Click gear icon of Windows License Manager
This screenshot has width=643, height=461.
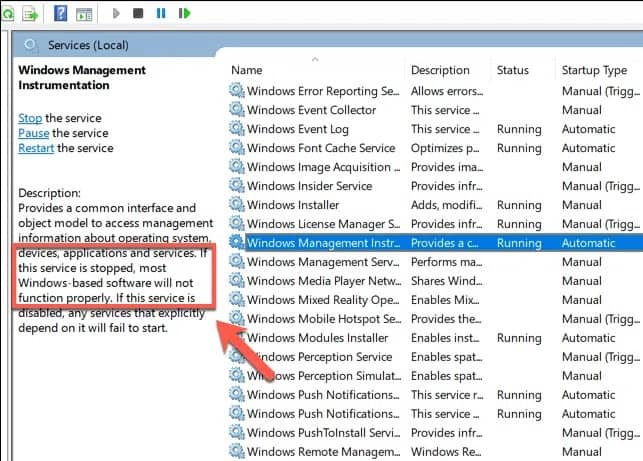pyautogui.click(x=237, y=223)
